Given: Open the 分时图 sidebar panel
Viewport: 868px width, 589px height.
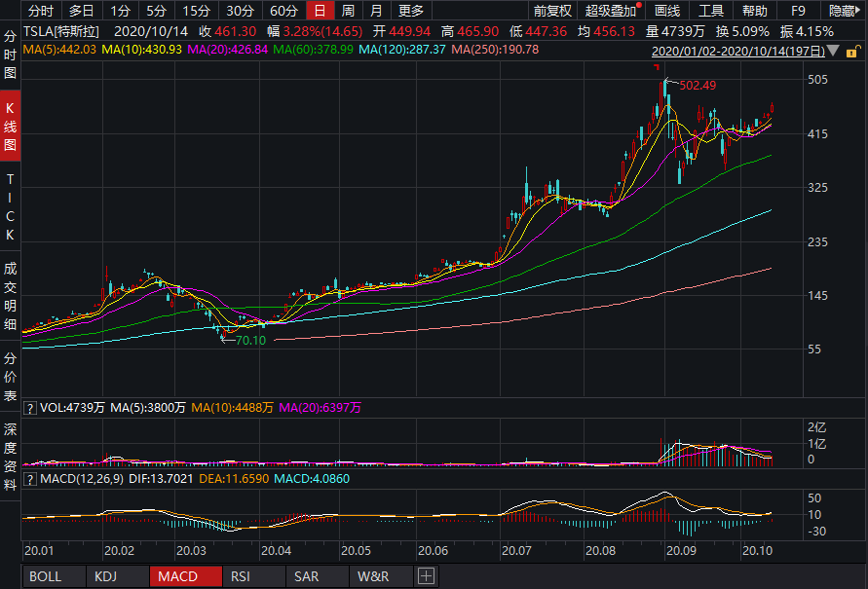Looking at the screenshot, I should (x=10, y=54).
